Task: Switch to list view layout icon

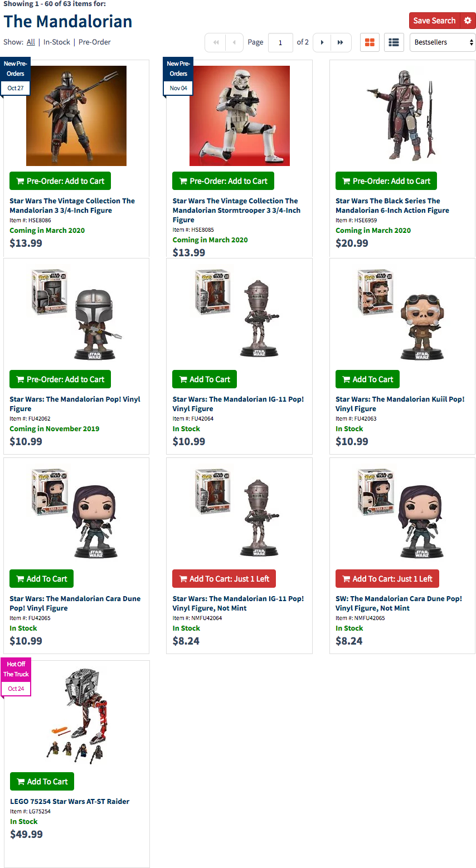Action: click(x=394, y=42)
